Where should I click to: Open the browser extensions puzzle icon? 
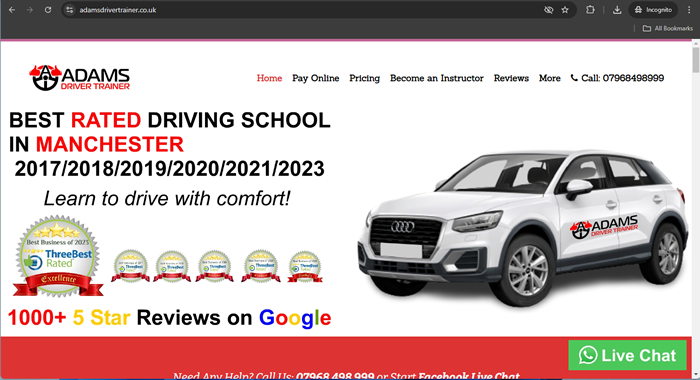[590, 10]
